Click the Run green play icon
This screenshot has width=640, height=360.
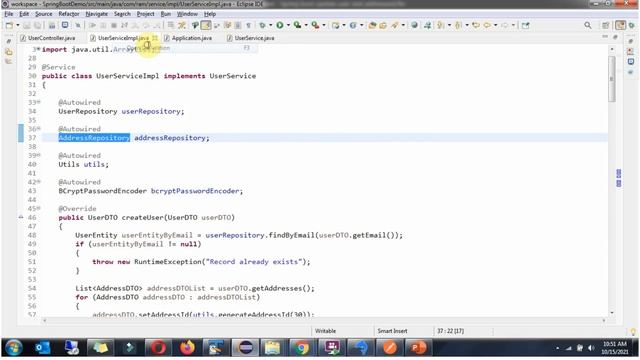pyautogui.click(x=280, y=25)
